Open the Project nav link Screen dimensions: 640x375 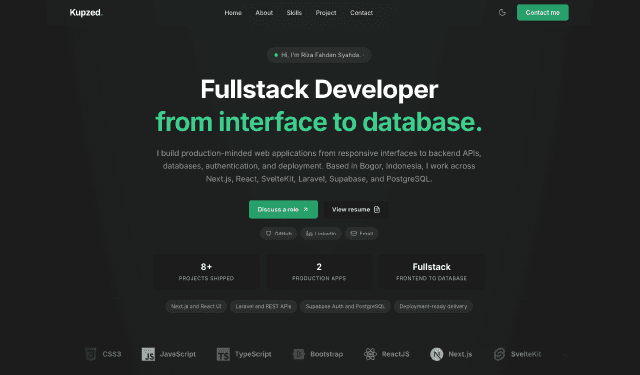pyautogui.click(x=326, y=13)
